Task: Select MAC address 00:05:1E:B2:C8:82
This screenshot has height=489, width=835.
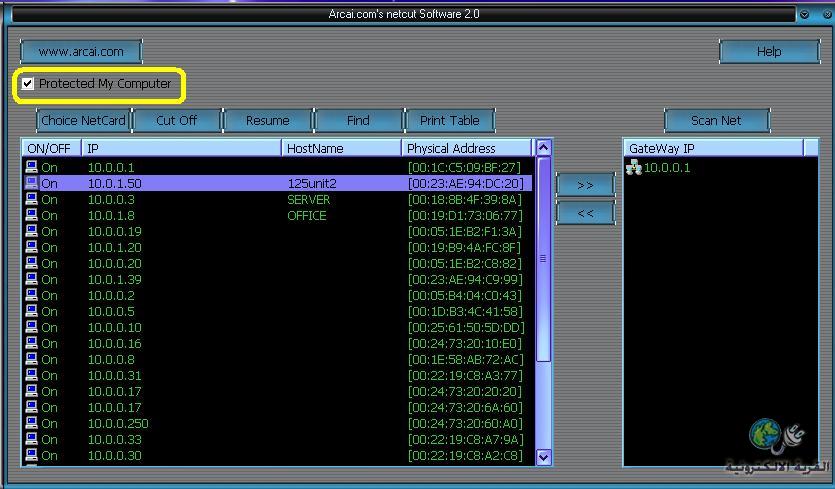Action: tap(464, 263)
